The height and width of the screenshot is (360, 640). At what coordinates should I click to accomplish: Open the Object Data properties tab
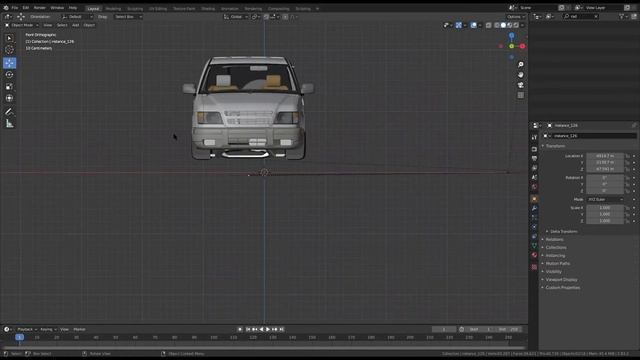coord(534,246)
